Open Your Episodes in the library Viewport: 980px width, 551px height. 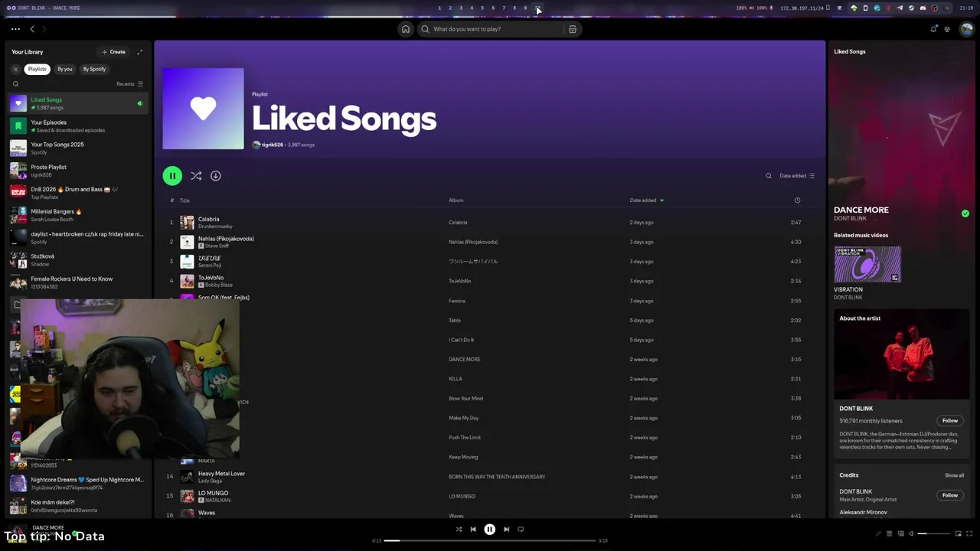[x=77, y=126]
